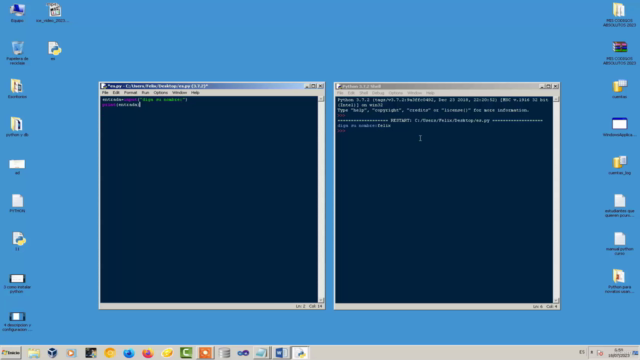Image resolution: width=640 pixels, height=360 pixels.
Task: Click the Inicio start button
Action: [x=11, y=353]
